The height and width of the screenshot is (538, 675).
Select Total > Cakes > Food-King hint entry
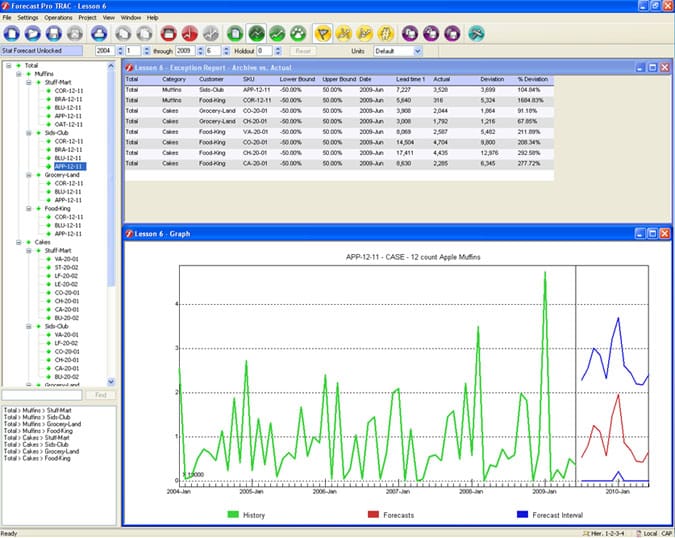pos(37,458)
